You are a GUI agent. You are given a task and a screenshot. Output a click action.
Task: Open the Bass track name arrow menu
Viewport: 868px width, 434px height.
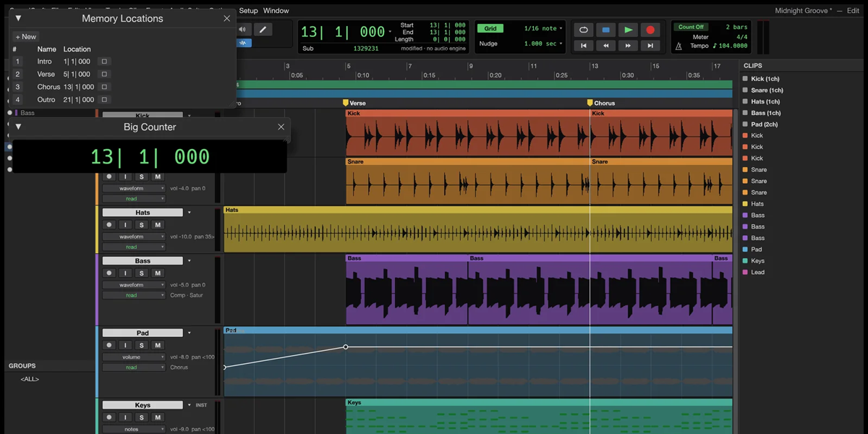[190, 260]
